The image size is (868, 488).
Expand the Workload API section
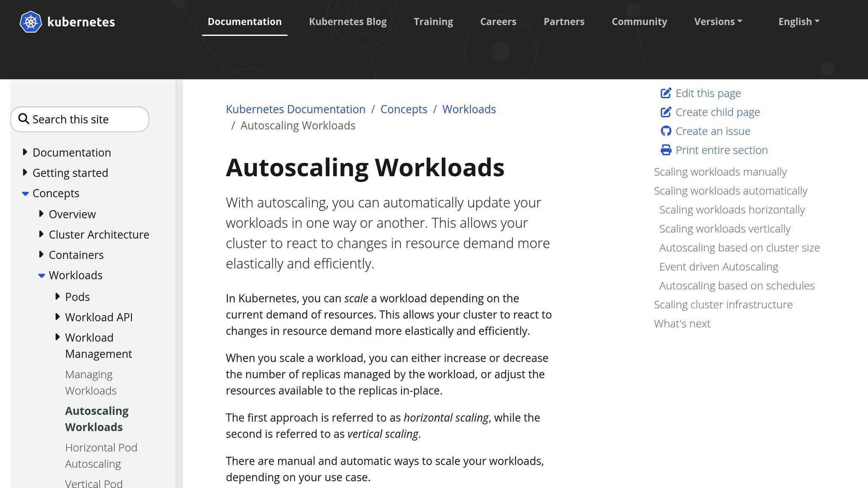coord(58,317)
